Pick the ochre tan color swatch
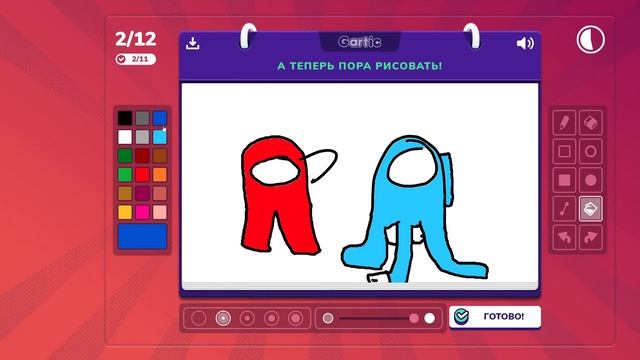The width and height of the screenshot is (640, 360). click(125, 193)
